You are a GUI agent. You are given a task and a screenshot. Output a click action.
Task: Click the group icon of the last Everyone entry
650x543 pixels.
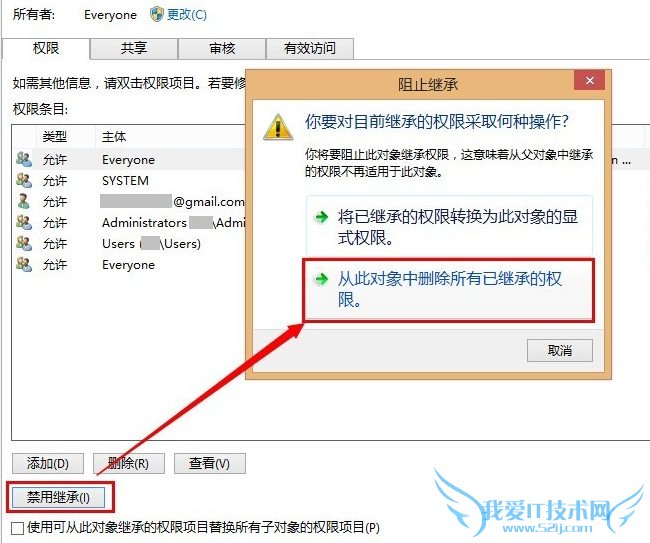[x=24, y=264]
